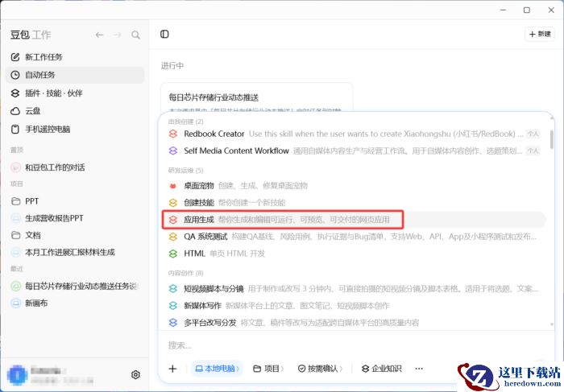Select the 新媒体写作 skill
This screenshot has height=392, width=564.
354,306
